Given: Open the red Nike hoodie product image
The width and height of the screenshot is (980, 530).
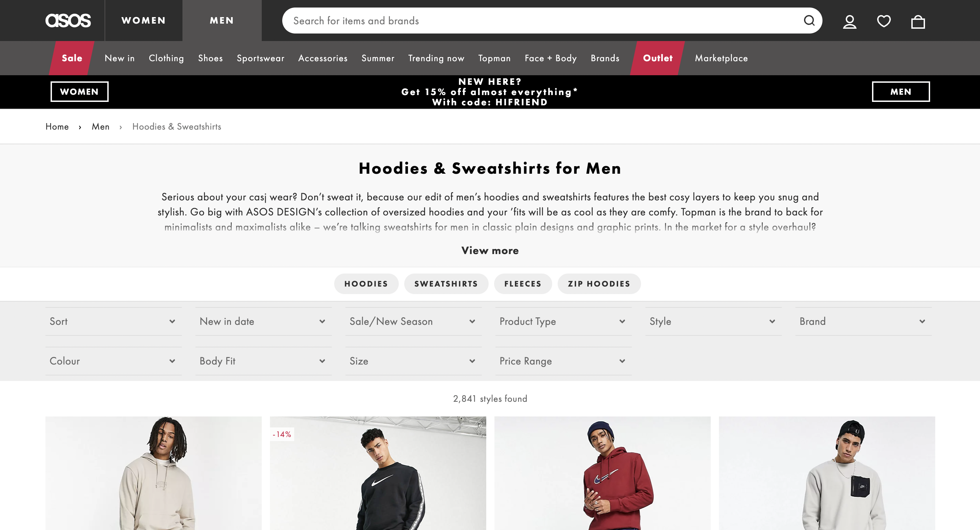Looking at the screenshot, I should [602, 473].
